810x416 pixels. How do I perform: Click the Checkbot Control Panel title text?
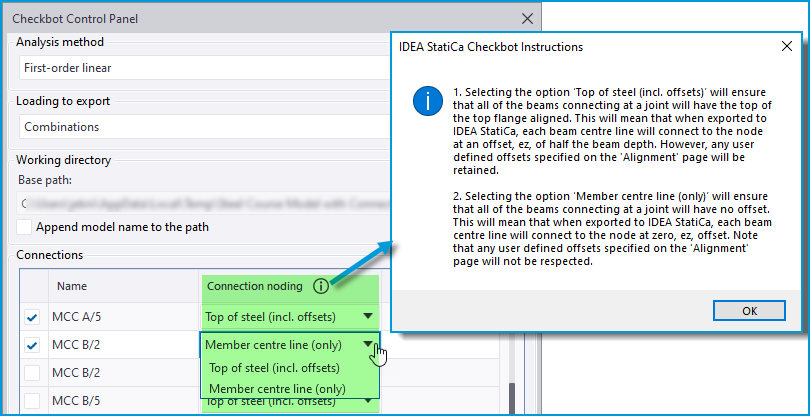[x=75, y=19]
